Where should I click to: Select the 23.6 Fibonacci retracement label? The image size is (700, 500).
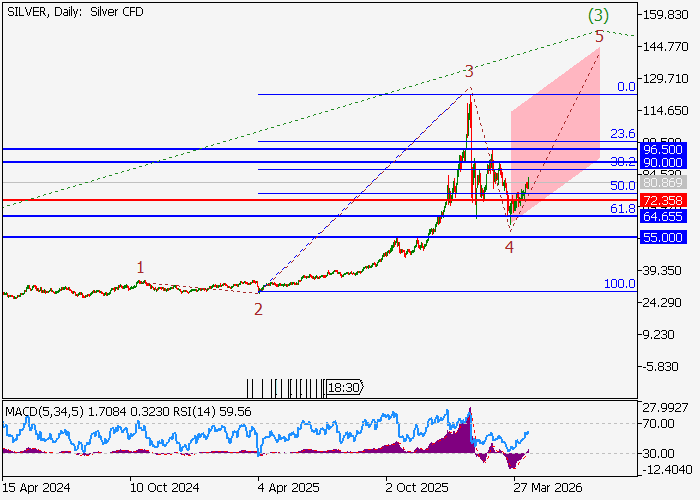pos(622,134)
